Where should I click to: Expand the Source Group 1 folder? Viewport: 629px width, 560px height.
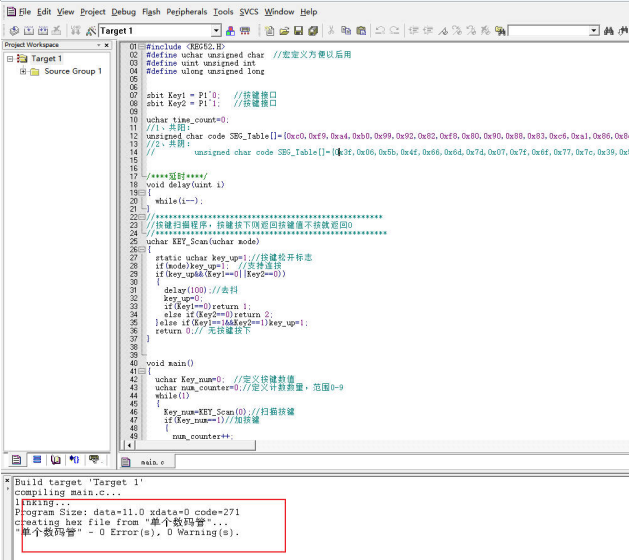click(x=23, y=72)
